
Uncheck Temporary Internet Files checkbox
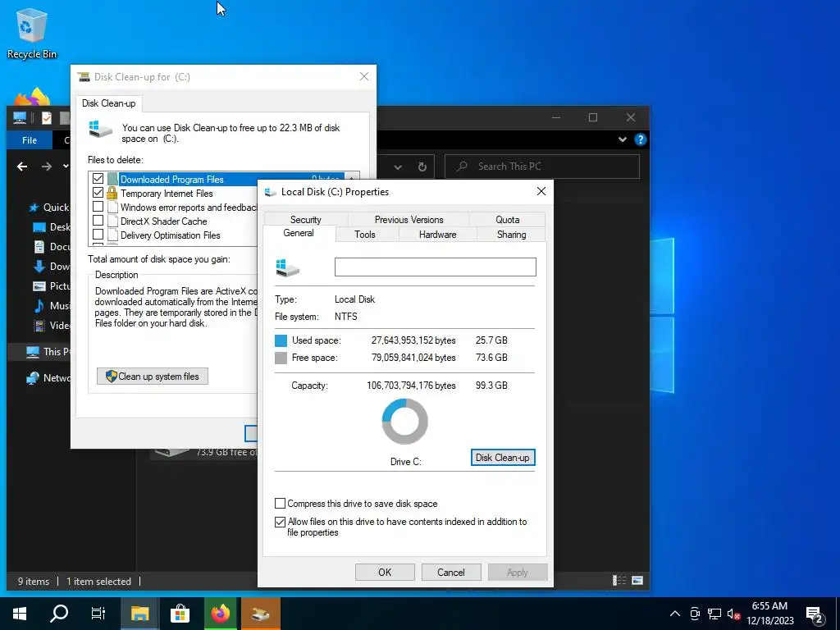point(98,193)
